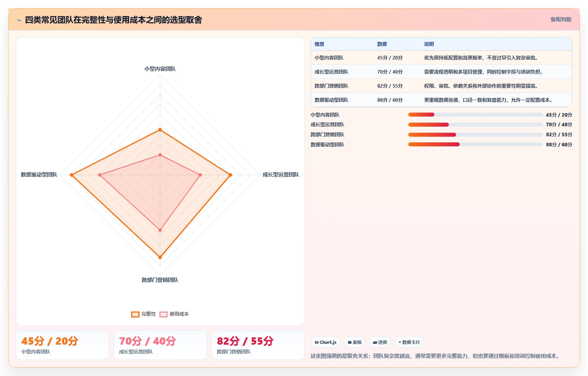Click the orange 完整性 point on 成长型运营团队 axis
Image resolution: width=588 pixels, height=376 pixels.
click(x=230, y=175)
